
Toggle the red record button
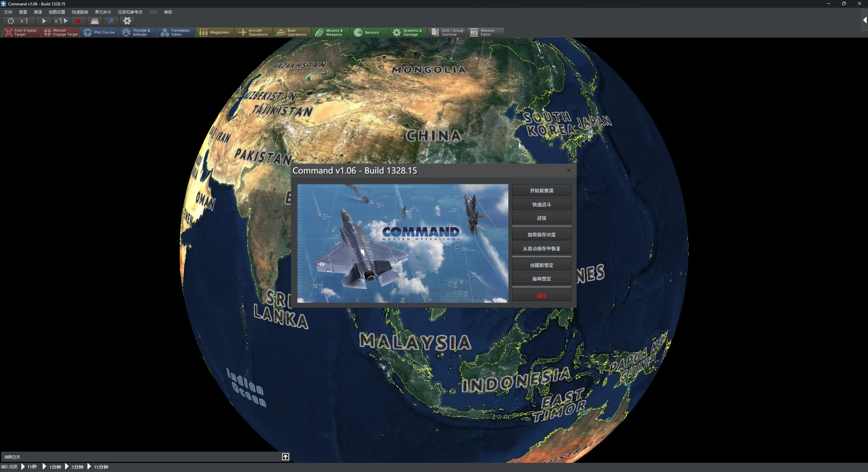coord(78,21)
